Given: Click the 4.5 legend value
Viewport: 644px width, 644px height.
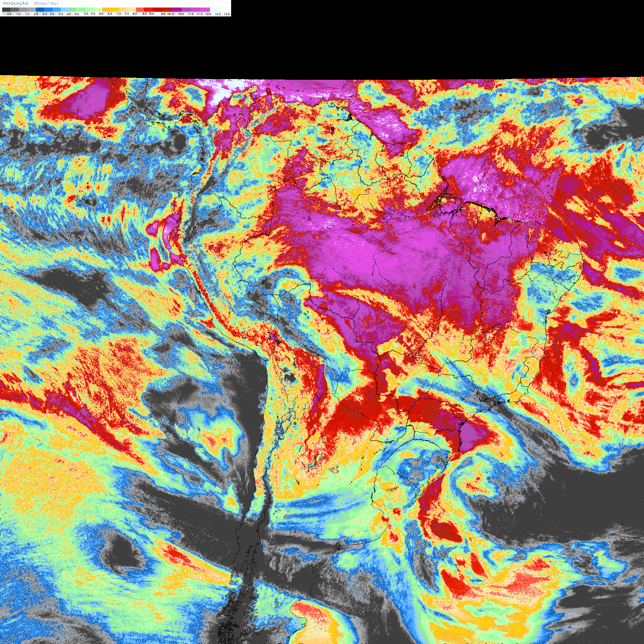Looking at the screenshot, I should tap(77, 14).
